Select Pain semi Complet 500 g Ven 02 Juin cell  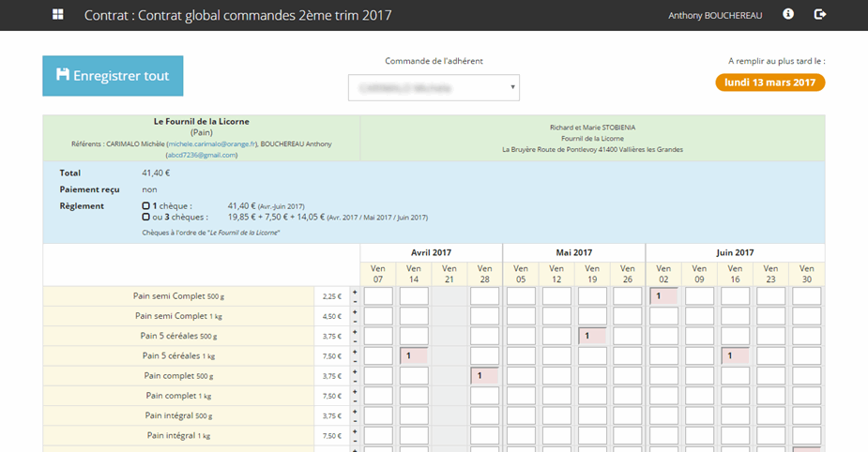click(x=664, y=296)
